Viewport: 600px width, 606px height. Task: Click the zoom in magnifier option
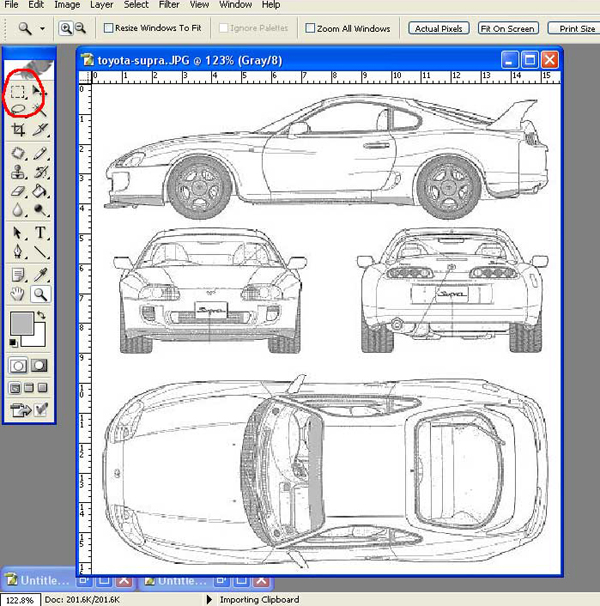65,28
